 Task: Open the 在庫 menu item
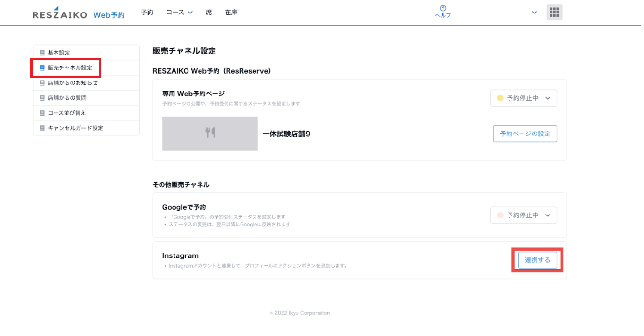tap(231, 13)
